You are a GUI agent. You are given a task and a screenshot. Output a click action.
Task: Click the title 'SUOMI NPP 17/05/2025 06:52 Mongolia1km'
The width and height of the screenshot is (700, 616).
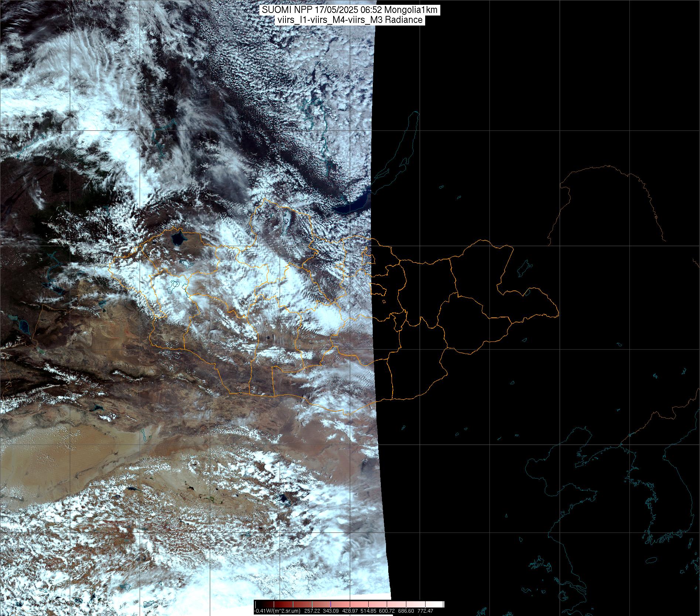tap(350, 10)
